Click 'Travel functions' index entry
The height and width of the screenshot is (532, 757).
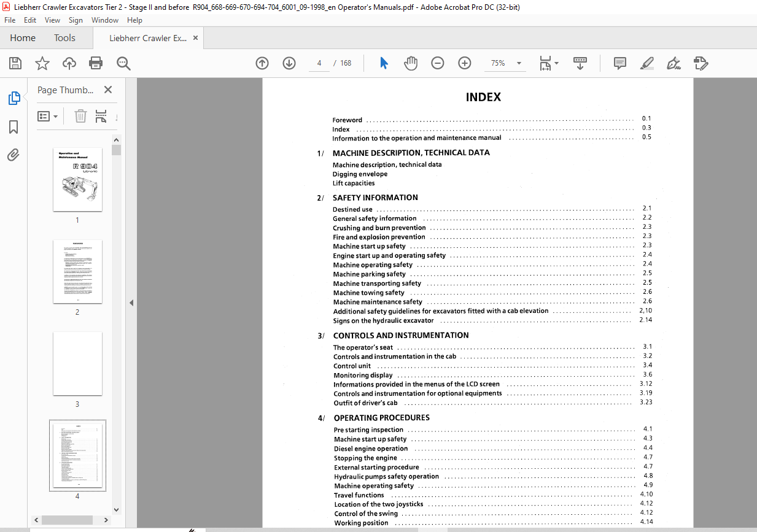click(x=359, y=495)
